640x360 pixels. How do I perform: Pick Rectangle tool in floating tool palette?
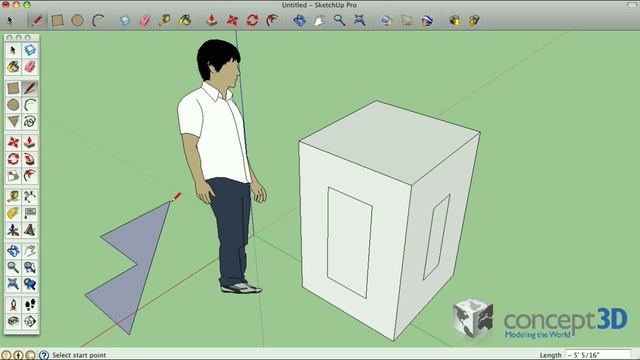coord(13,88)
